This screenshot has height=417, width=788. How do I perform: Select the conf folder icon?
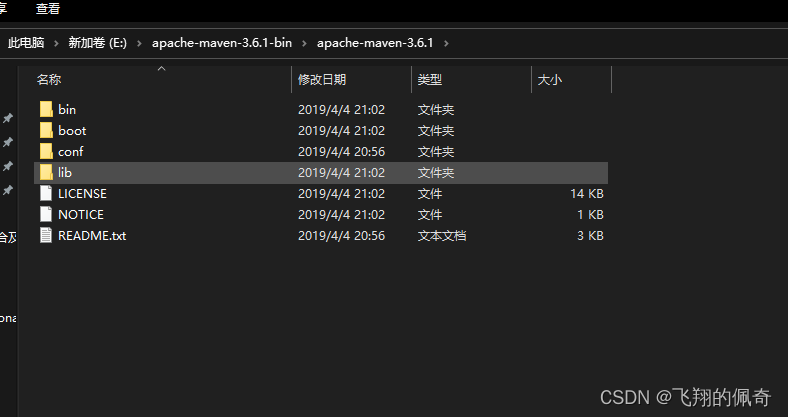(x=46, y=151)
